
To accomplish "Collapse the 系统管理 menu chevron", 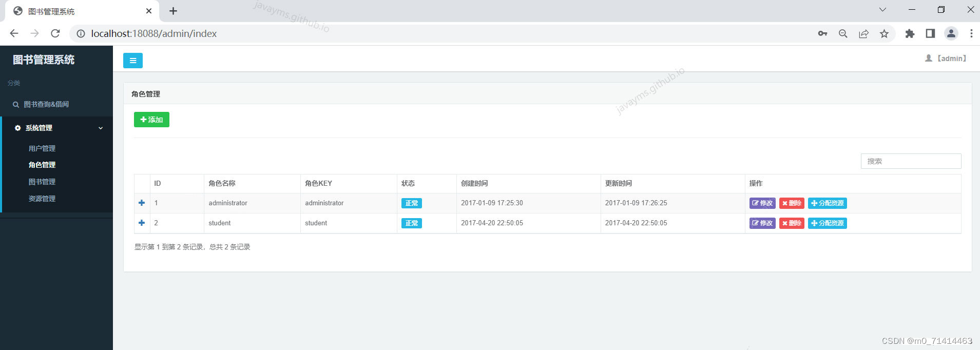I will pos(101,128).
